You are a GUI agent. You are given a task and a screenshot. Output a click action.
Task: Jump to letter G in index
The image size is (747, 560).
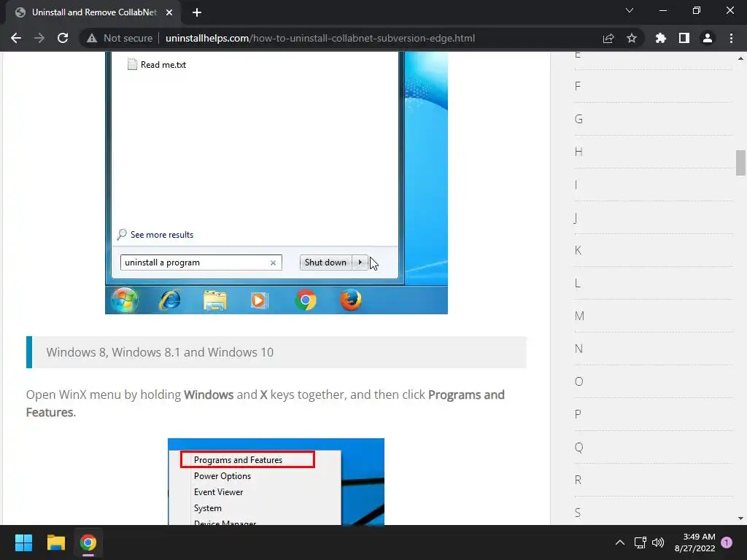coord(578,119)
